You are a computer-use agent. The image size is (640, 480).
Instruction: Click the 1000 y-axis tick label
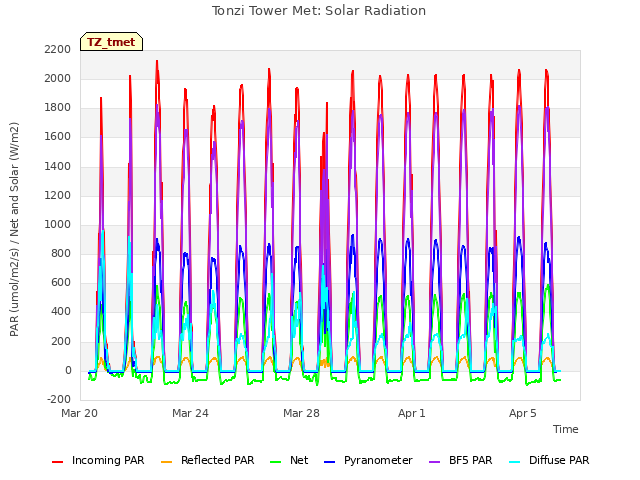click(x=58, y=224)
